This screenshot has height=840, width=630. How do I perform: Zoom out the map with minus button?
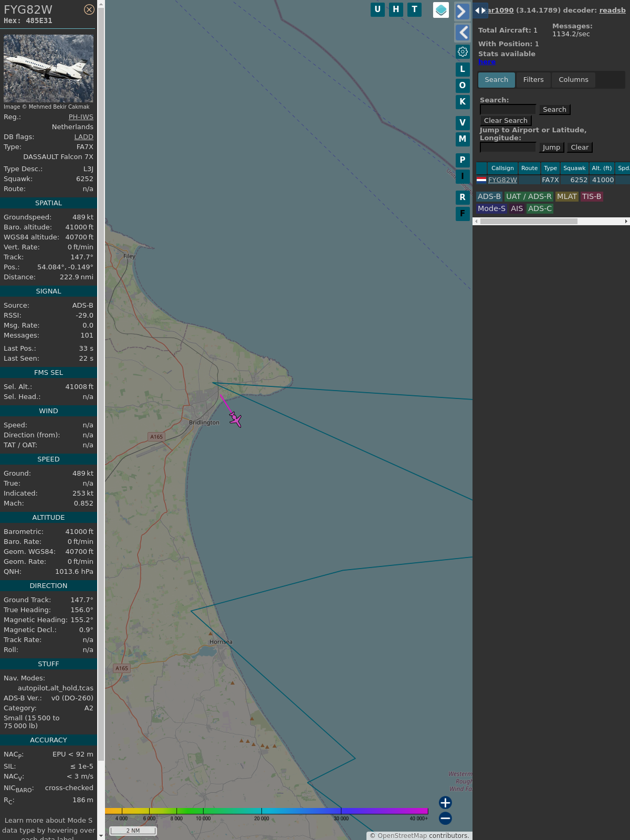(445, 818)
